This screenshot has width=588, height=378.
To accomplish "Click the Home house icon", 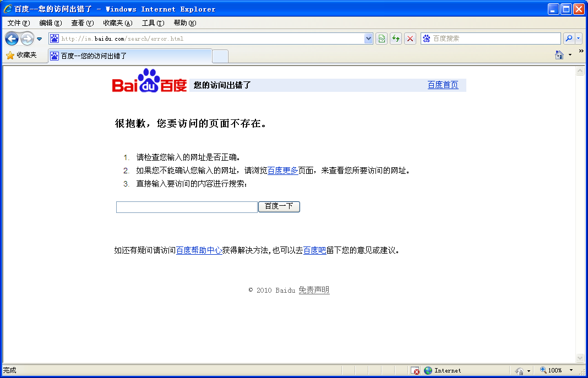I will click(559, 55).
